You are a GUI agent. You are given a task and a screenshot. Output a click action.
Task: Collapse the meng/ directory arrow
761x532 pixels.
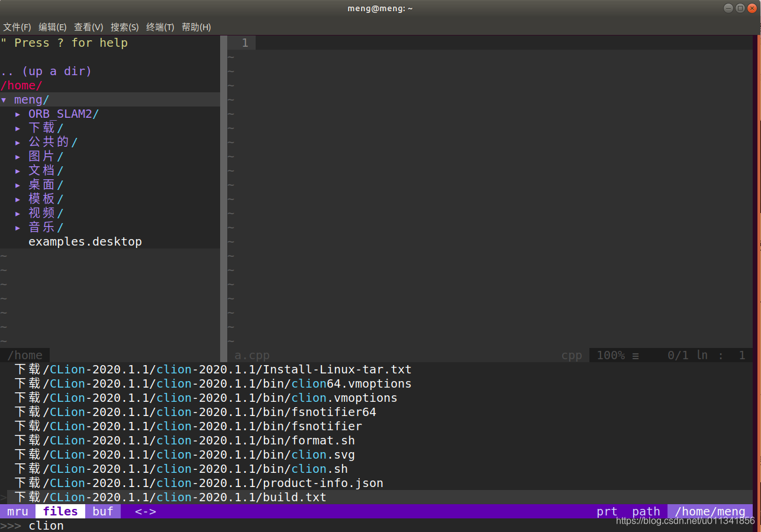pyautogui.click(x=4, y=99)
